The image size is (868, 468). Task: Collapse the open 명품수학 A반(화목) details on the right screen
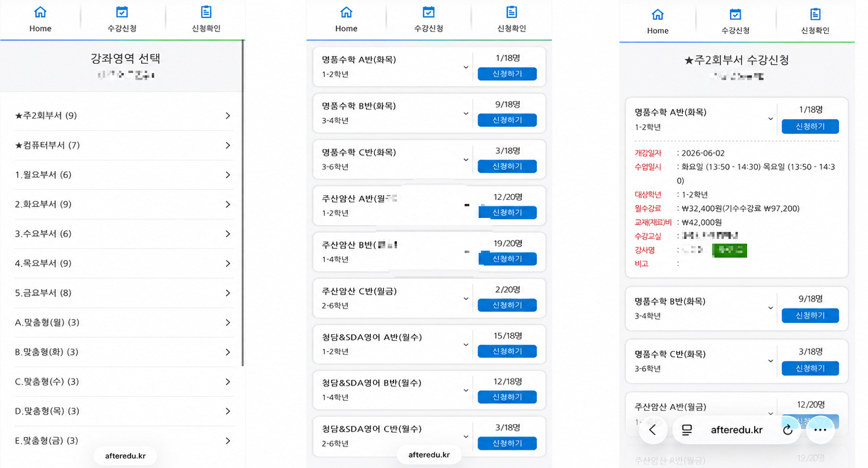[x=771, y=119]
